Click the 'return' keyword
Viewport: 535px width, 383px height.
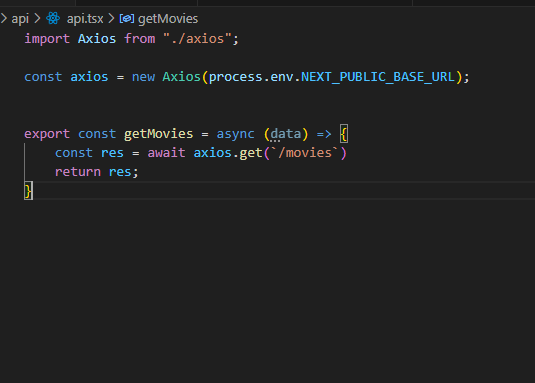(x=78, y=172)
